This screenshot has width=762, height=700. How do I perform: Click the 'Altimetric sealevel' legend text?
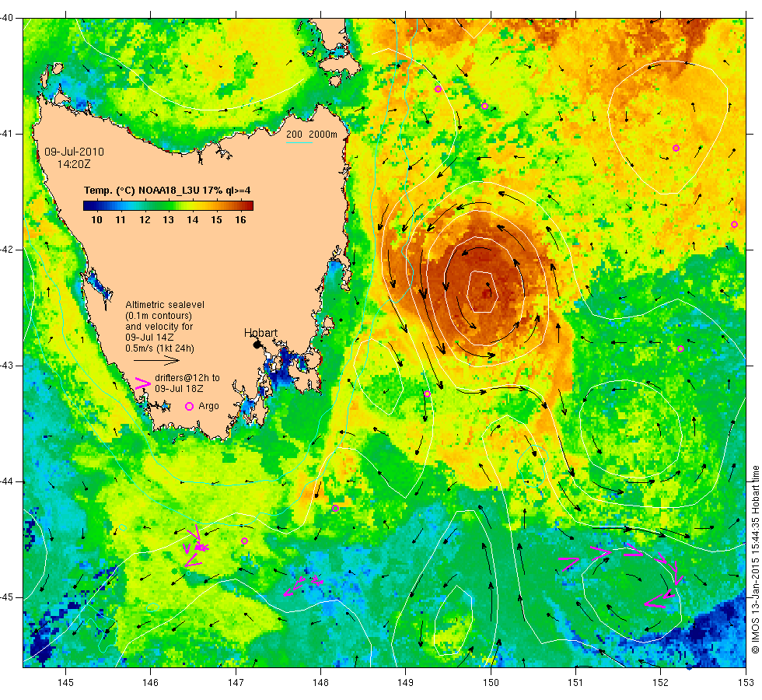(x=165, y=305)
